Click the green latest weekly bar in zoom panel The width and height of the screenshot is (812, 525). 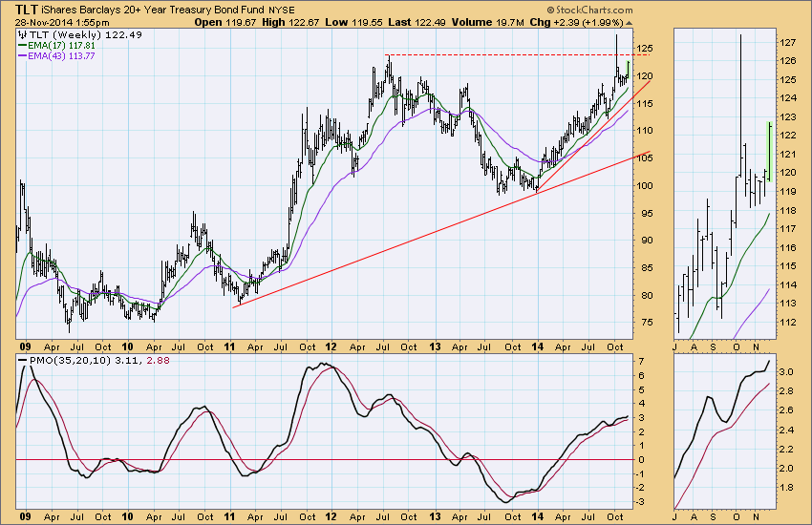768,151
